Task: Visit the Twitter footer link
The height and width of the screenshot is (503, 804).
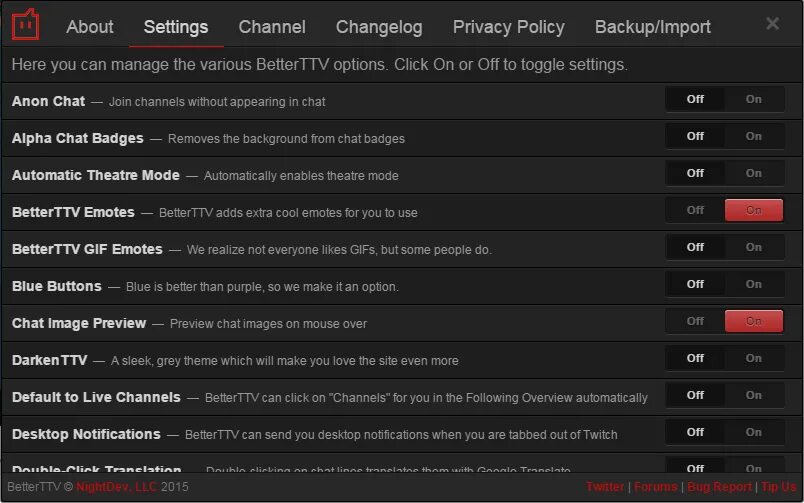Action: tap(605, 487)
